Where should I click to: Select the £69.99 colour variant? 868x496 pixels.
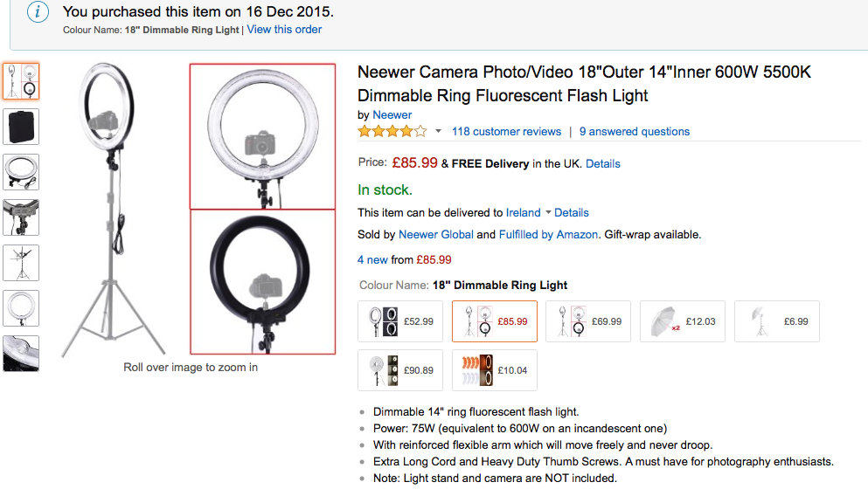point(588,321)
